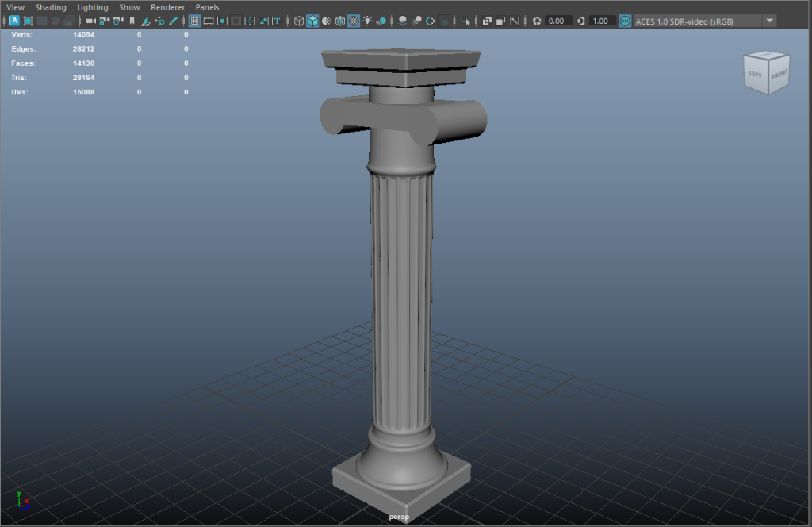Click the Exposure aperture icon

[x=537, y=21]
